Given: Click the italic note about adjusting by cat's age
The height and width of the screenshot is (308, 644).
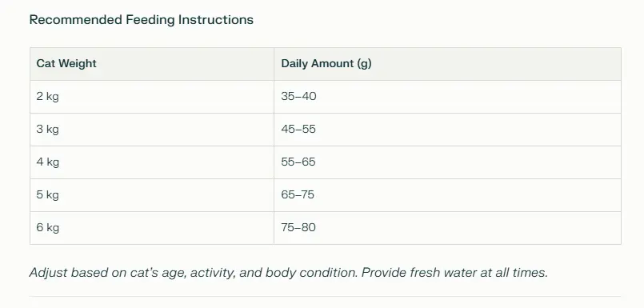Looking at the screenshot, I should tap(194, 273).
